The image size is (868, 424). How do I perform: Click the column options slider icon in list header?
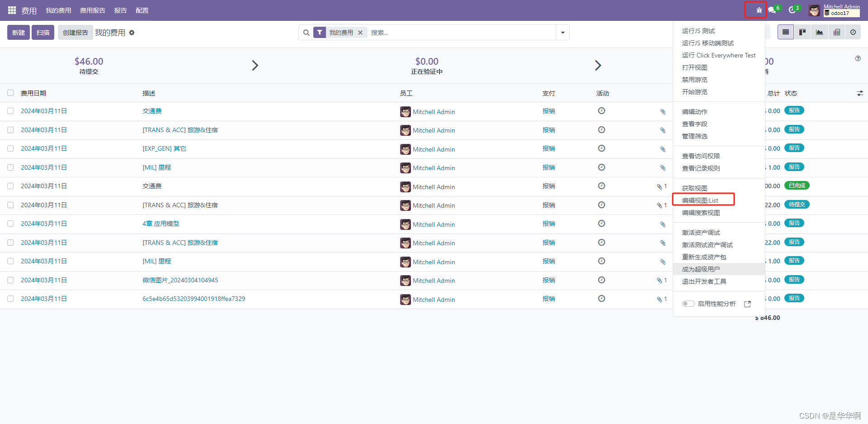pyautogui.click(x=860, y=93)
